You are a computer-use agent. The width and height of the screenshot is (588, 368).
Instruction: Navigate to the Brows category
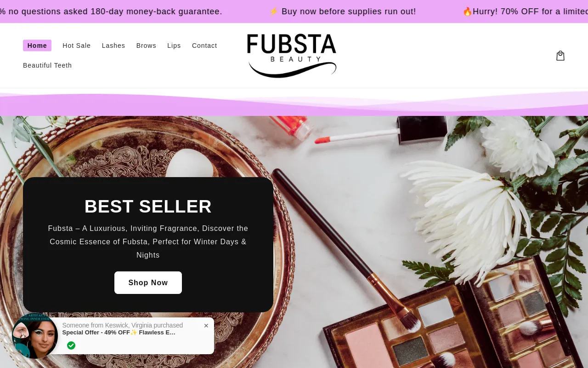click(x=146, y=46)
